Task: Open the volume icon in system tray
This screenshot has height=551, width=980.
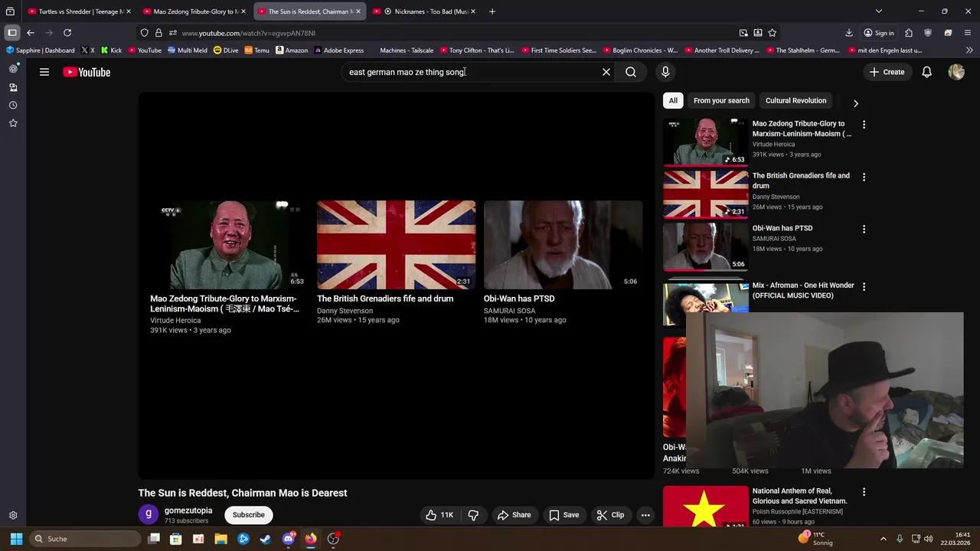Action: coord(929,539)
